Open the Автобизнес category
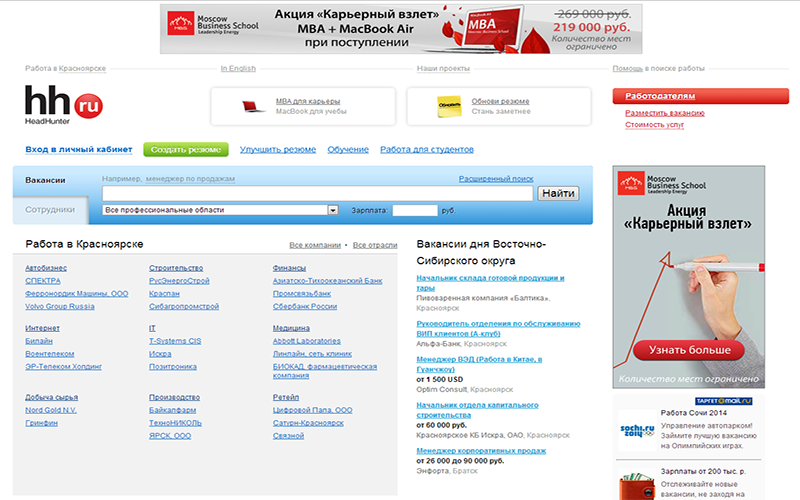The height and width of the screenshot is (500, 800). pyautogui.click(x=46, y=268)
